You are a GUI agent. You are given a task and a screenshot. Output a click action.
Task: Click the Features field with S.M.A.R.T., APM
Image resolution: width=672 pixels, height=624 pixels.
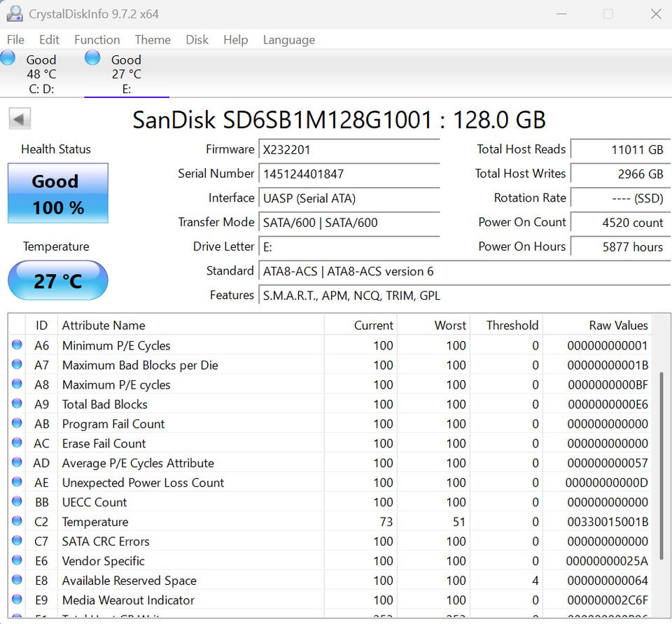pos(465,296)
